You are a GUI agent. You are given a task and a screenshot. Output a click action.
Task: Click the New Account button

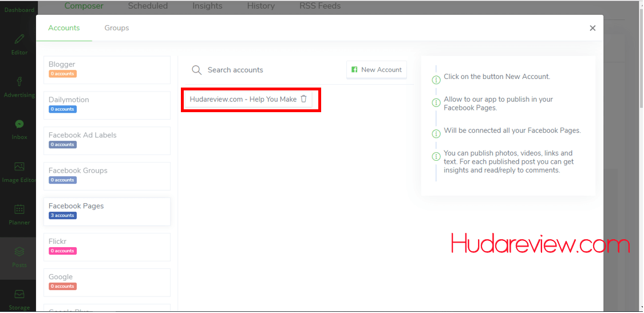377,70
